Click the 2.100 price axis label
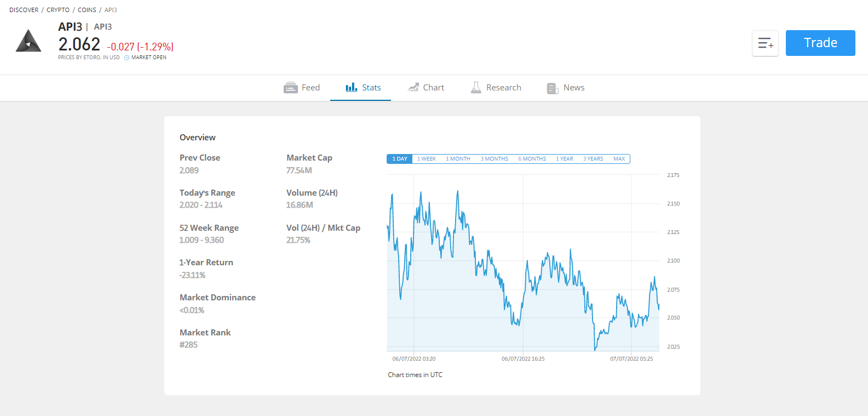Viewport: 868px width, 416px height. (673, 261)
